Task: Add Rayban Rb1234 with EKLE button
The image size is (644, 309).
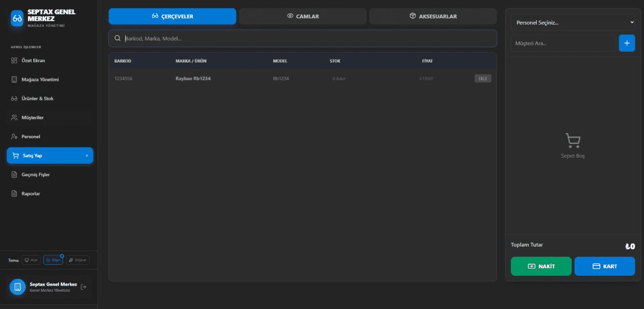Action: coord(483,79)
